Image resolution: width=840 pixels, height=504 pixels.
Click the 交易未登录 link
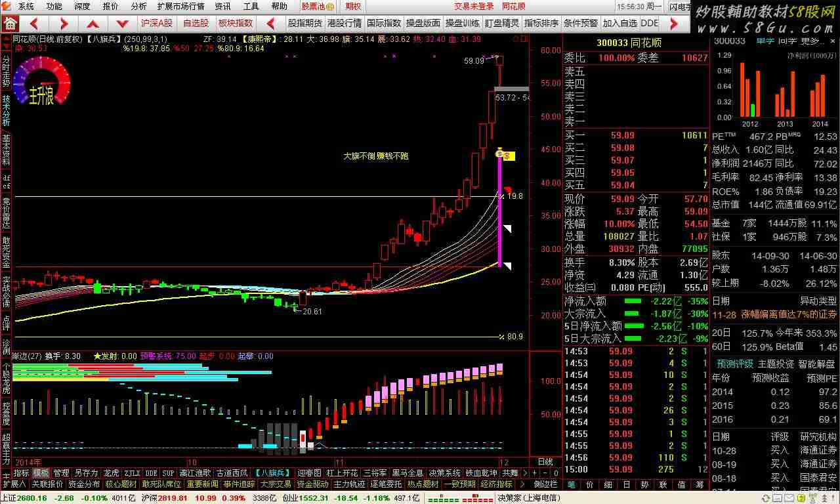tap(474, 7)
